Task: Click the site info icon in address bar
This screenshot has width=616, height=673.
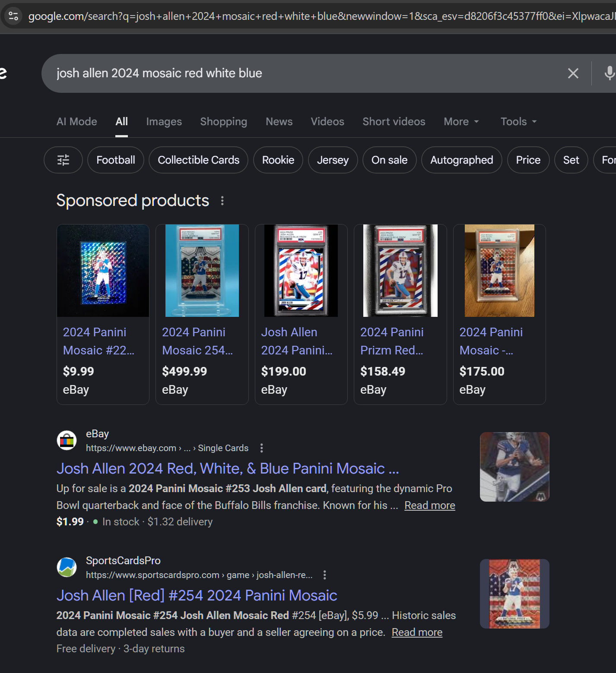Action: [x=13, y=16]
